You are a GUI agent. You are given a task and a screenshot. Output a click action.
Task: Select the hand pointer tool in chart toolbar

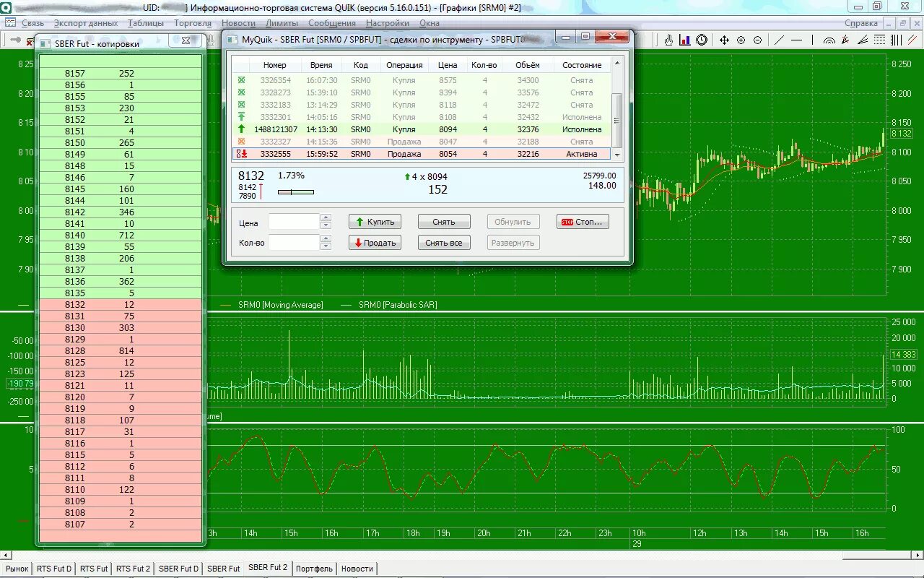[x=668, y=40]
